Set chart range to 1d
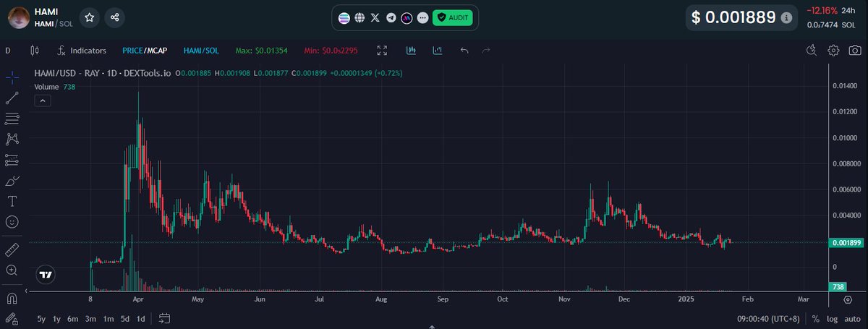868x329 pixels. coord(141,318)
